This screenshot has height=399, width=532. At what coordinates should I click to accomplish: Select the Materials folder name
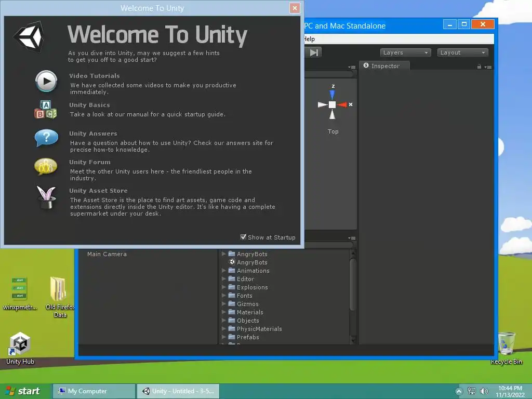point(250,312)
